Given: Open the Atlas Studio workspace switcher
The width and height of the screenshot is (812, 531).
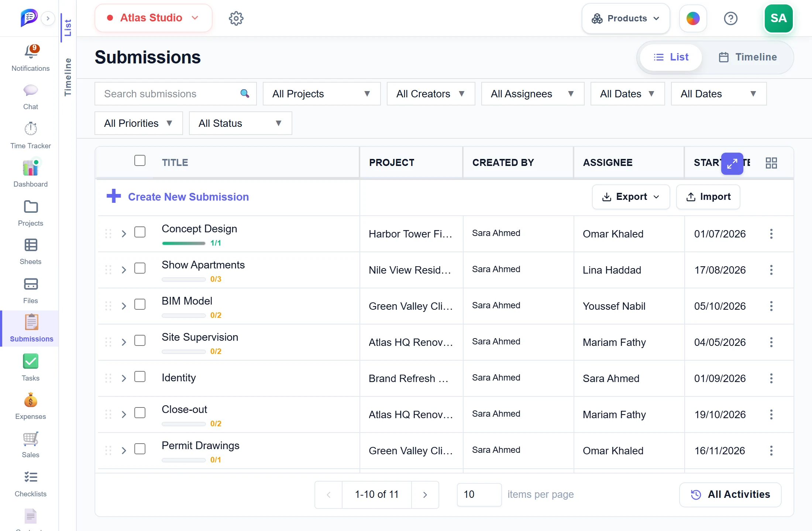Looking at the screenshot, I should tap(153, 18).
